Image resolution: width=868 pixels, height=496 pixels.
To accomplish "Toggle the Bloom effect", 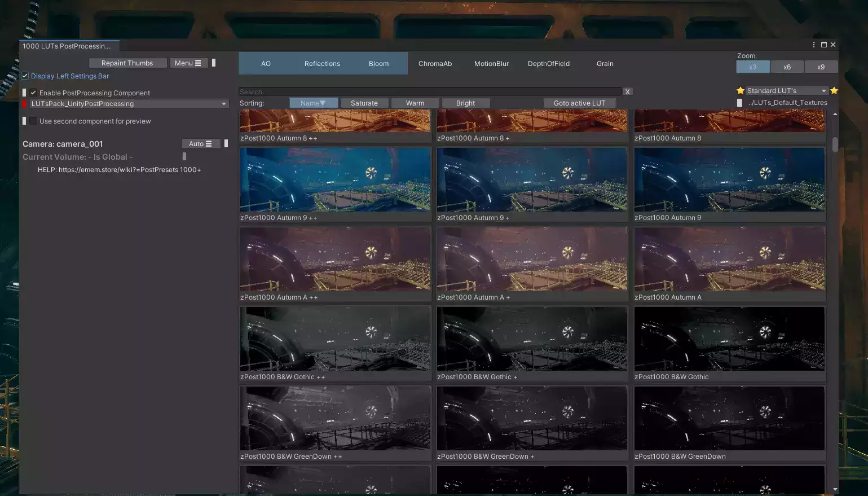I will click(x=379, y=64).
